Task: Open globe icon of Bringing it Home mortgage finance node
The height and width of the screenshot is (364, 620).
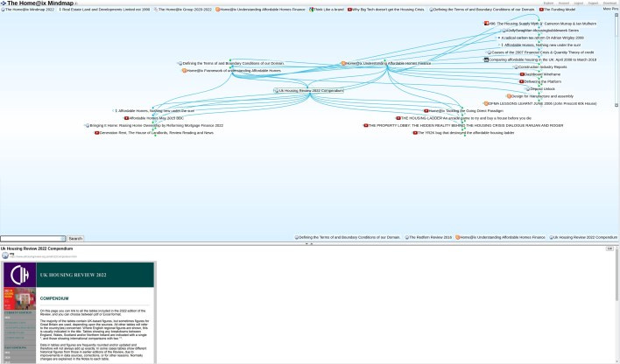Action: [87, 126]
